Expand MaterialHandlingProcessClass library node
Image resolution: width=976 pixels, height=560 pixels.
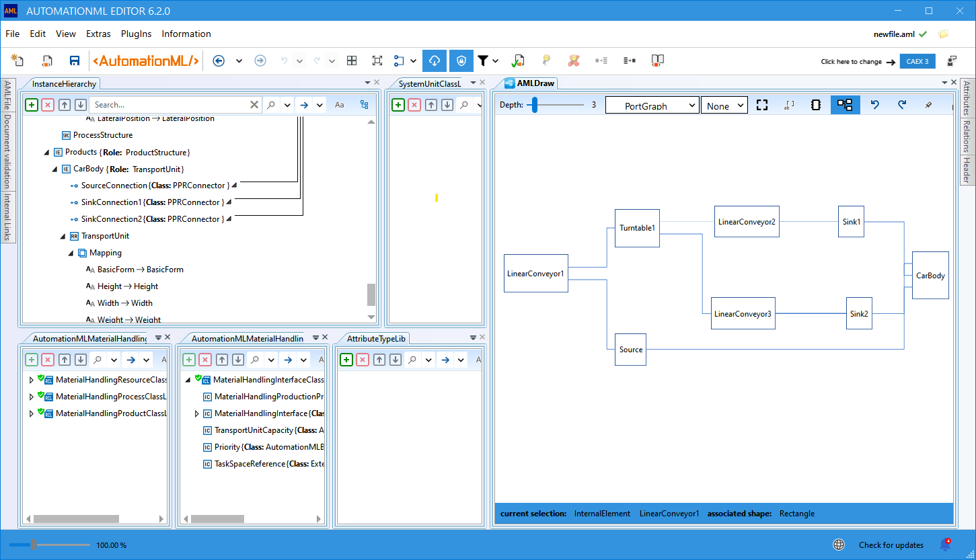[x=31, y=397]
